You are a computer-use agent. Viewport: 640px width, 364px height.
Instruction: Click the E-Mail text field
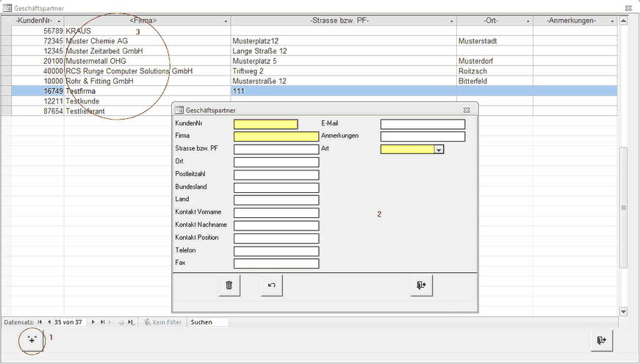pyautogui.click(x=423, y=124)
